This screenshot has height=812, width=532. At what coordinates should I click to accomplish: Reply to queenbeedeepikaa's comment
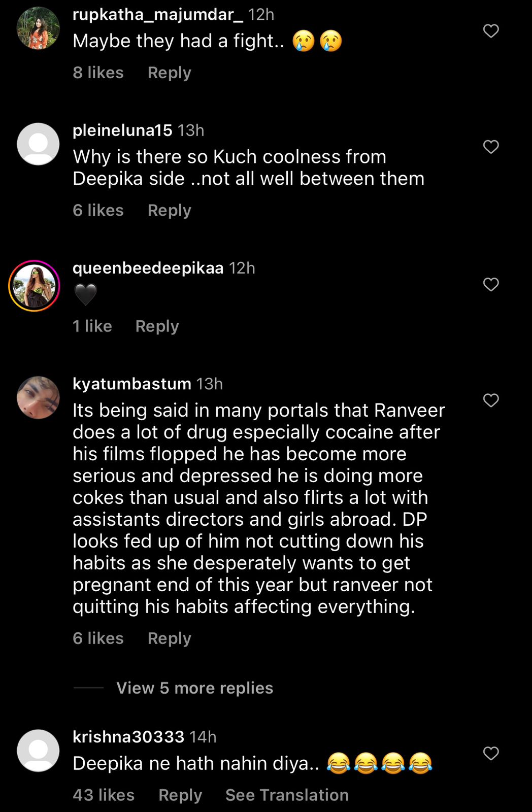157,326
